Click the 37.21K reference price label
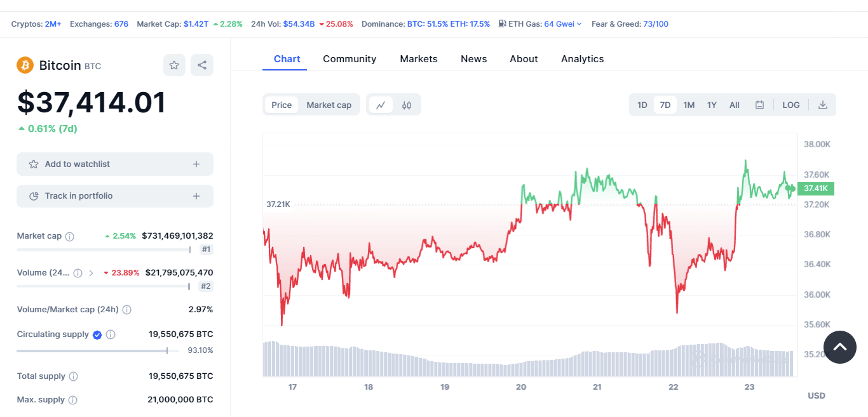Viewport: 868px width, 417px height. click(x=278, y=204)
